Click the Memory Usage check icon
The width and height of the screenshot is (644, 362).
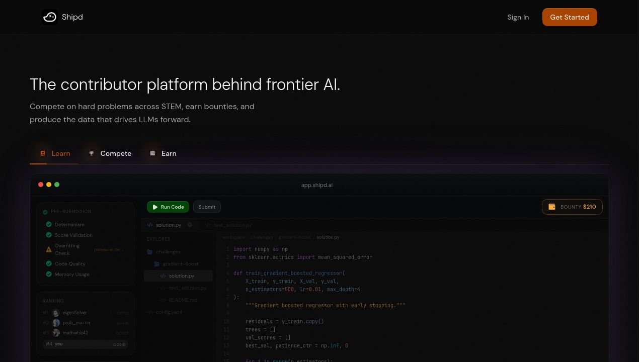coord(49,274)
